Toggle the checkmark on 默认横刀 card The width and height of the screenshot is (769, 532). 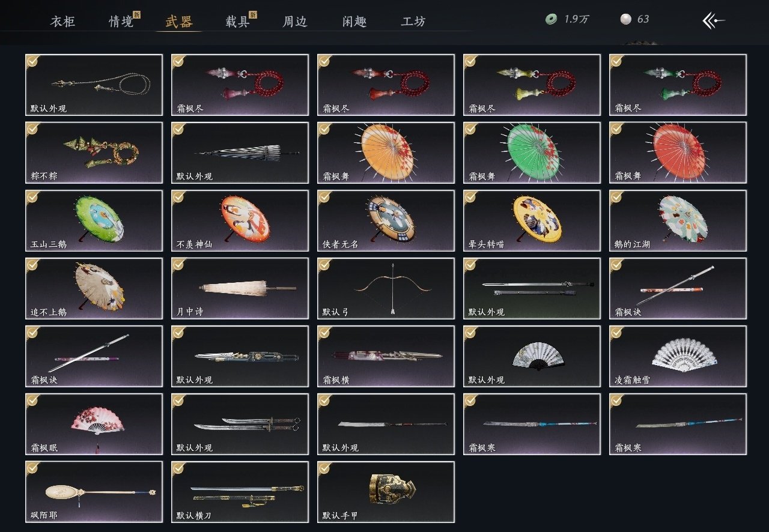tap(178, 468)
